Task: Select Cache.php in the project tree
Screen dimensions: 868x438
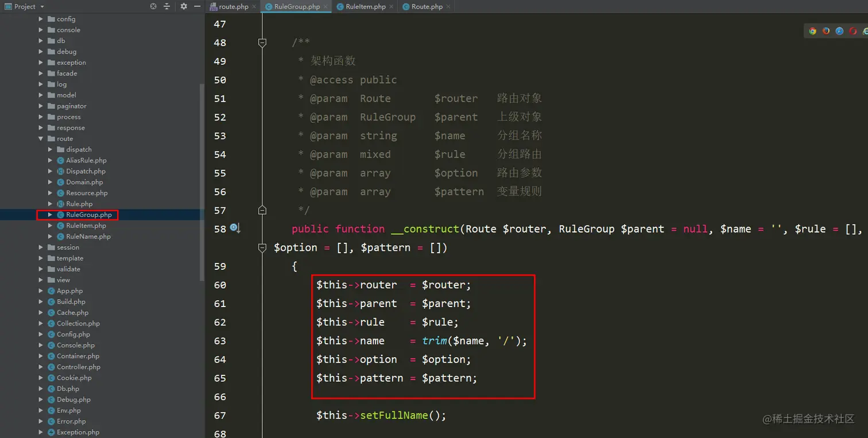Action: (x=72, y=313)
